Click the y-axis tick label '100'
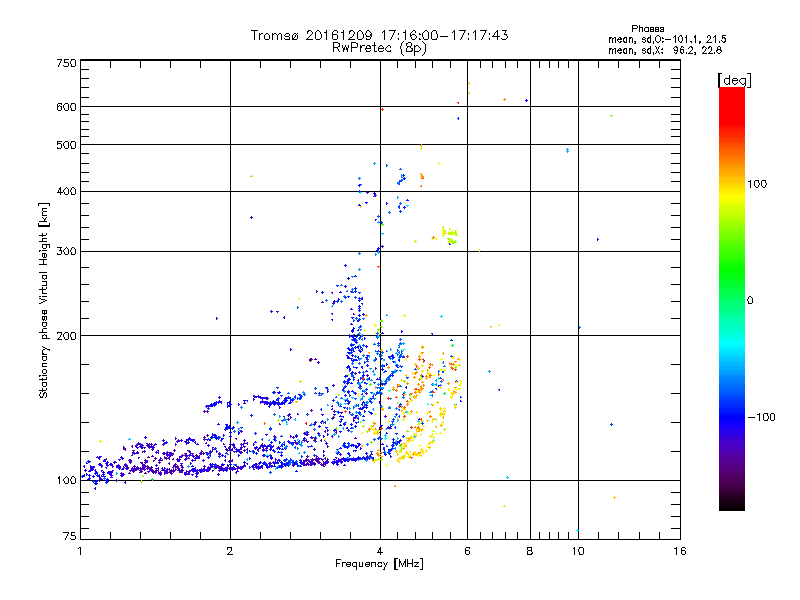 point(66,480)
